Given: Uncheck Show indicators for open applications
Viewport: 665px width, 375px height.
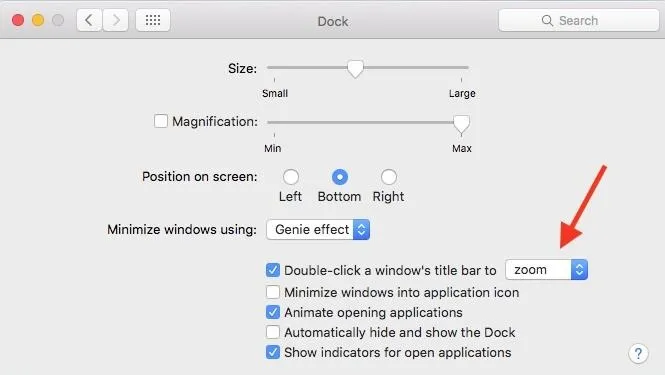Looking at the screenshot, I should point(273,352).
